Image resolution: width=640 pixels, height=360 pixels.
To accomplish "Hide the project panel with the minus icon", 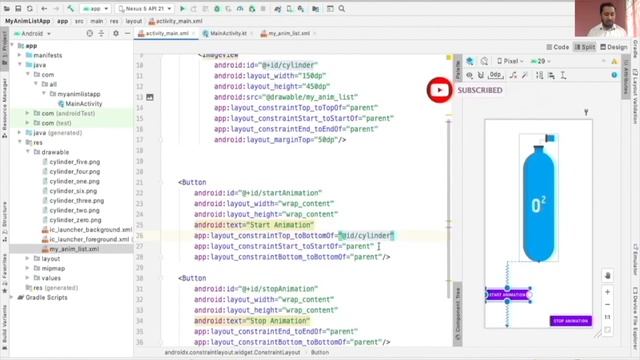I will [x=127, y=33].
